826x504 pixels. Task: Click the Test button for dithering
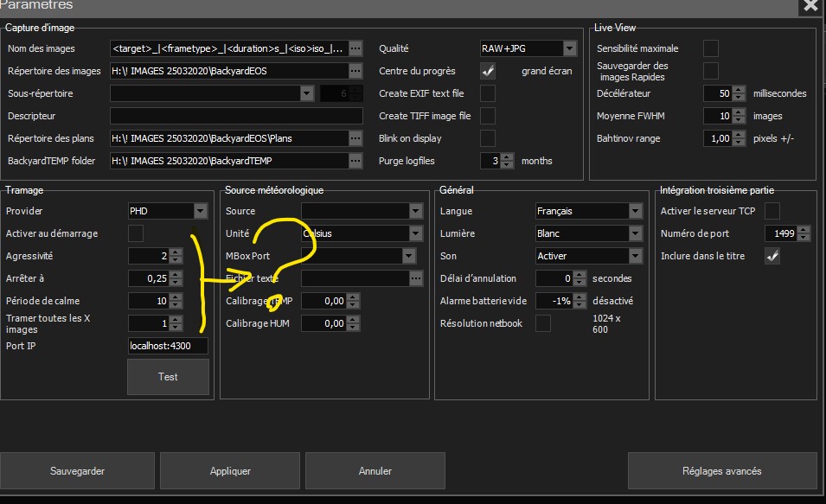(x=168, y=377)
